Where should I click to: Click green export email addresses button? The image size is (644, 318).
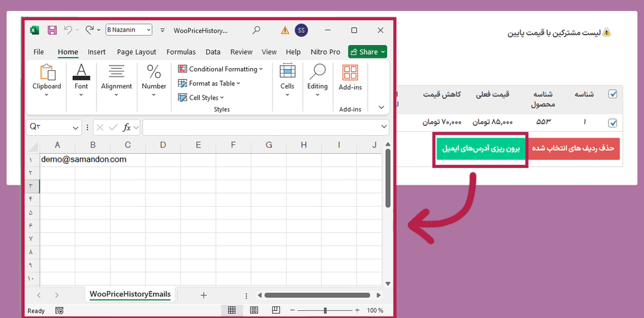480,149
